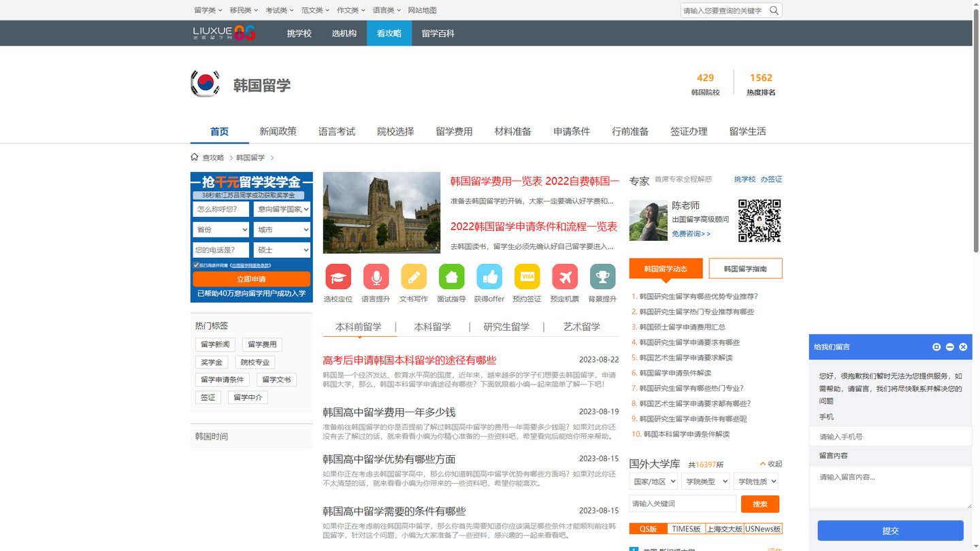The height and width of the screenshot is (551, 980).
Task: Click the 获得offer thumbs-up icon
Action: pyautogui.click(x=489, y=277)
